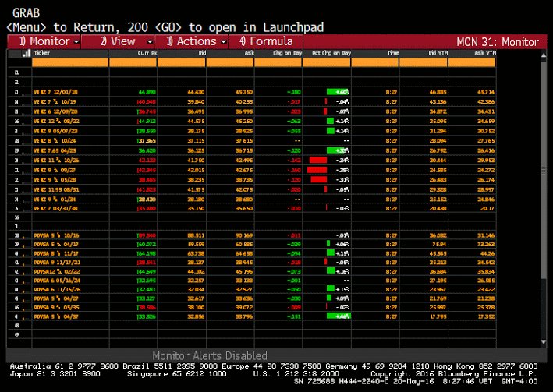Select the PDVSA 8 11/17 ticker

point(56,253)
